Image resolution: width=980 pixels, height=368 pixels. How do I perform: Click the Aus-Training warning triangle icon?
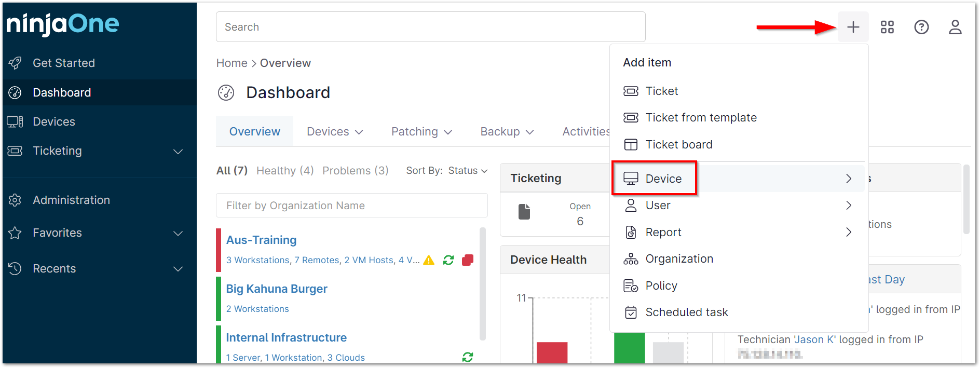(429, 260)
